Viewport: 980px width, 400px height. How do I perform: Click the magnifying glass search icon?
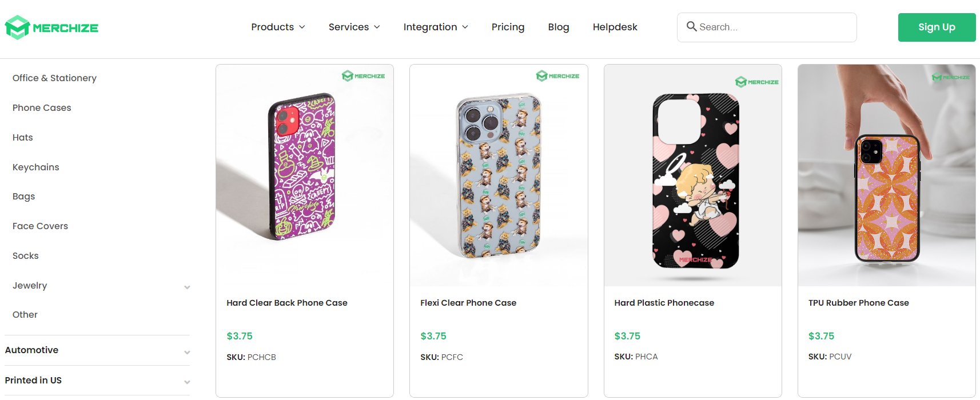pos(692,27)
